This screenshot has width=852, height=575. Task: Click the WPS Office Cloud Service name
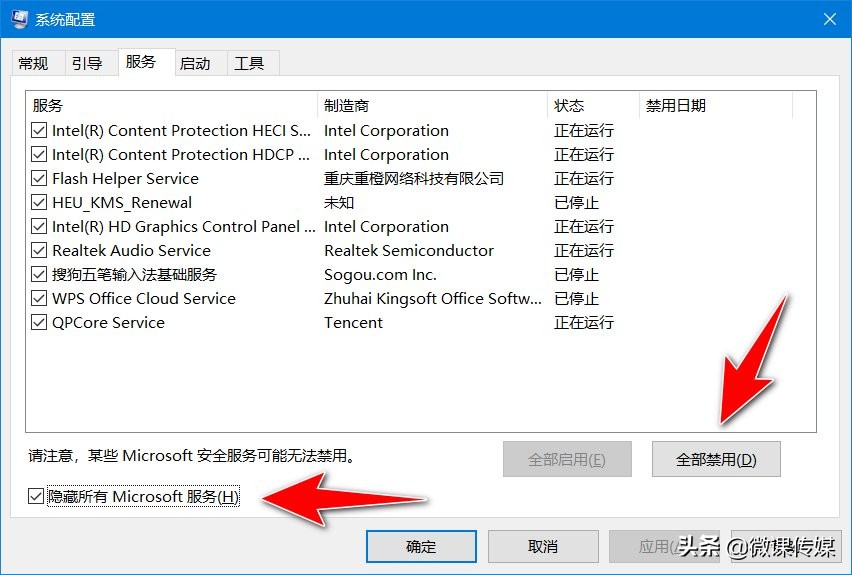click(144, 298)
